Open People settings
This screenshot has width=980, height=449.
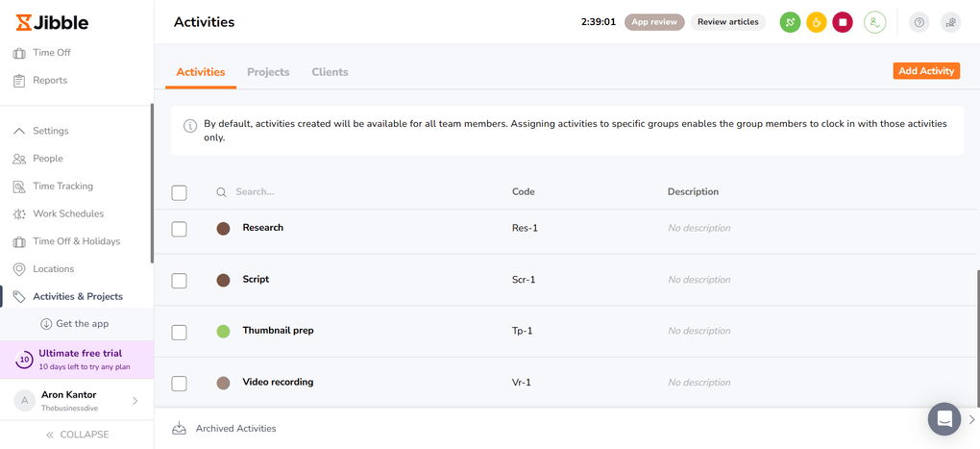click(48, 159)
